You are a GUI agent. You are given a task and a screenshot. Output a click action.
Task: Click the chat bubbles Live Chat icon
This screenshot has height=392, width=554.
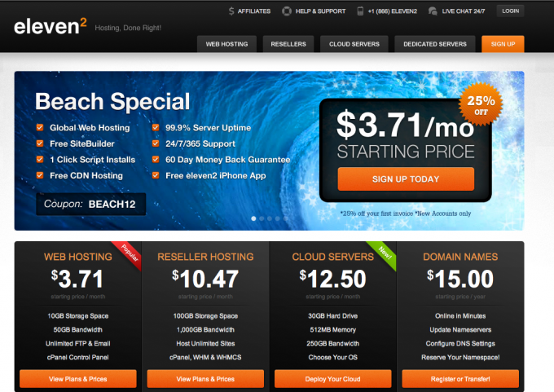tap(433, 11)
